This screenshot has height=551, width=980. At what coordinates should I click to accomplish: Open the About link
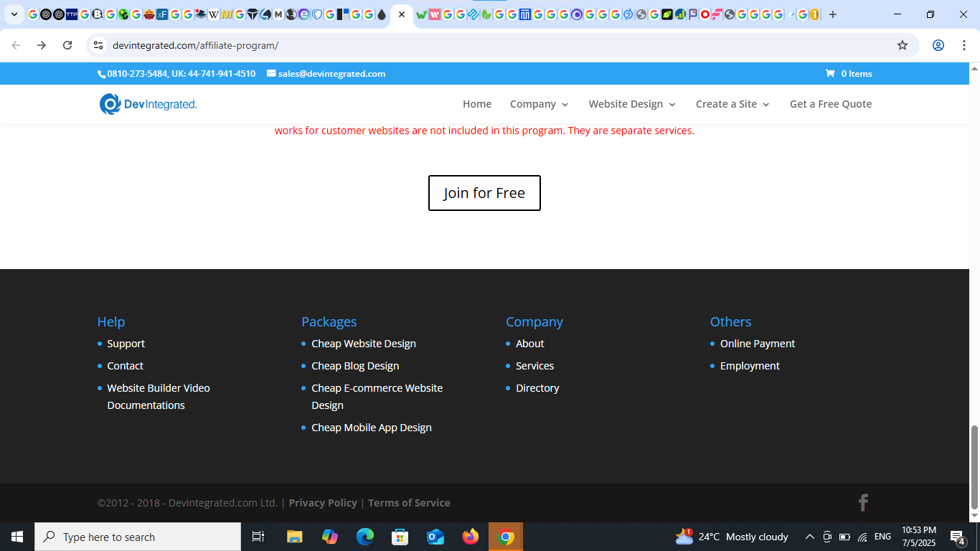530,344
